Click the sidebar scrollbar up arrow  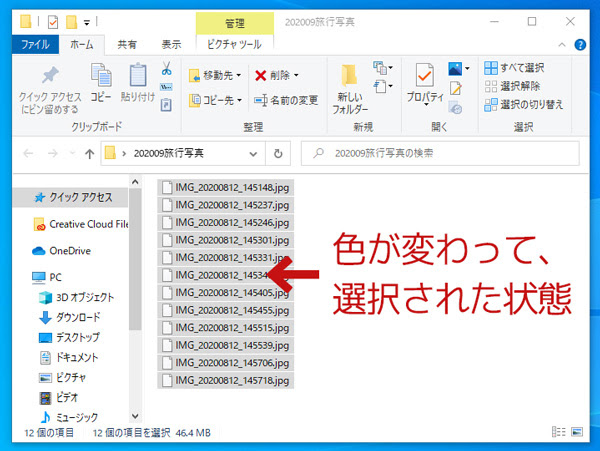135,182
